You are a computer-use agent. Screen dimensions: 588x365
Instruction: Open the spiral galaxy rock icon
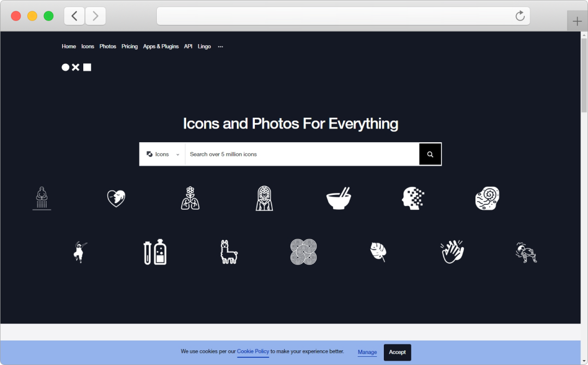(x=487, y=198)
